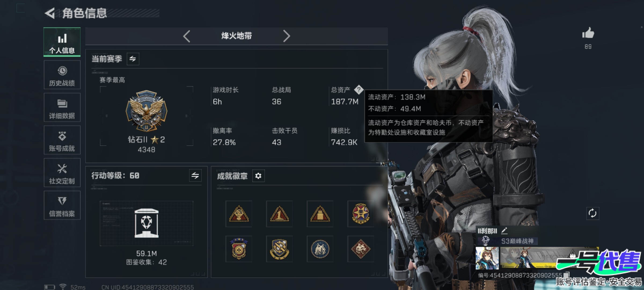Open the 详细数据 tab
This screenshot has height=290, width=644.
tap(62, 107)
